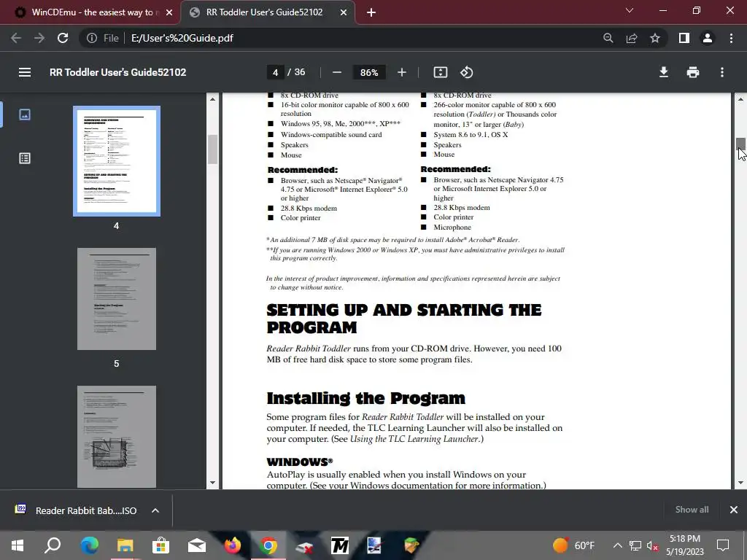
Task: Open Windows taskbar search
Action: 53,545
